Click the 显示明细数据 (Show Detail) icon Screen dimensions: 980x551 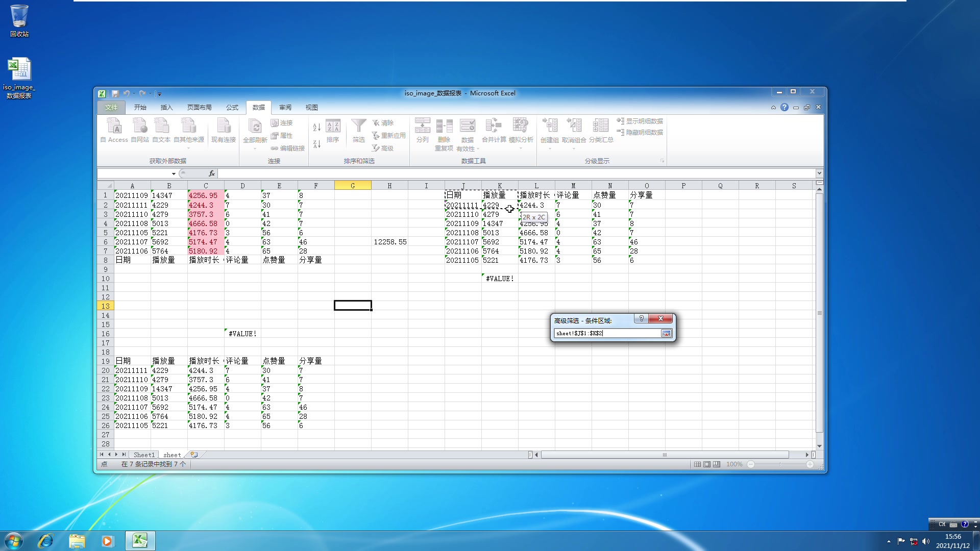click(x=641, y=121)
